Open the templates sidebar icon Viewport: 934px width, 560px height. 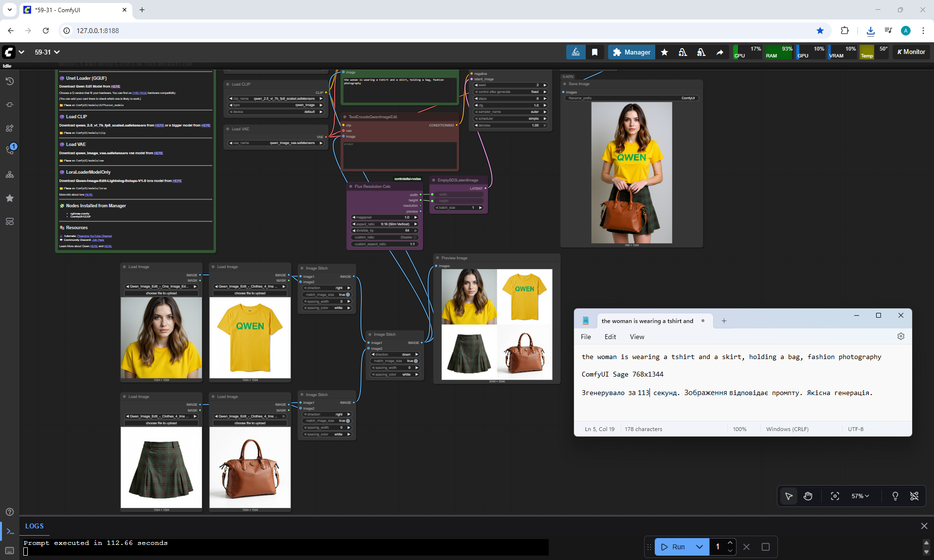pyautogui.click(x=9, y=221)
